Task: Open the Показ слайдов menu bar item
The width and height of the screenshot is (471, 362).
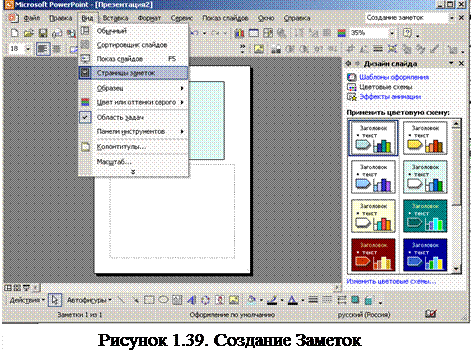Action: point(225,18)
